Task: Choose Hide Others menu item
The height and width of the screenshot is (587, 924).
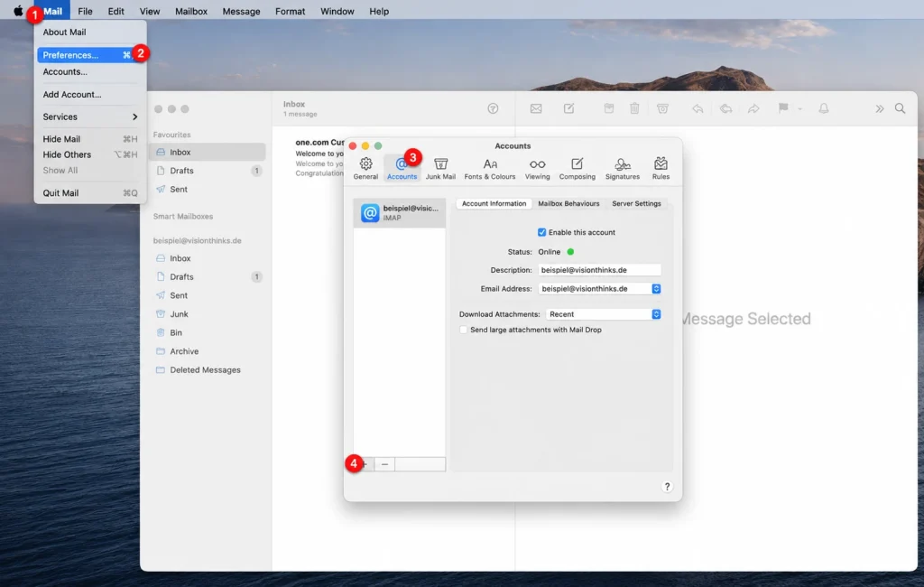Action: point(90,154)
